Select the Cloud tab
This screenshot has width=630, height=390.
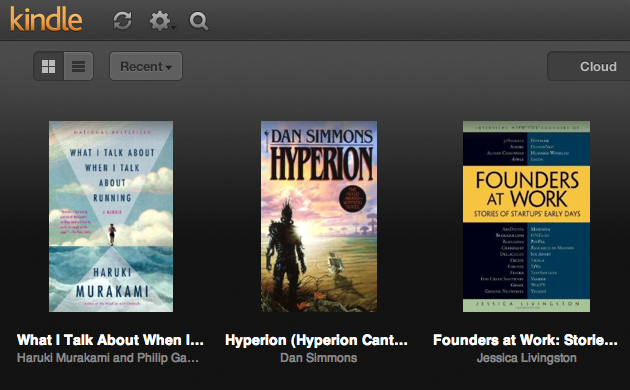pos(589,66)
